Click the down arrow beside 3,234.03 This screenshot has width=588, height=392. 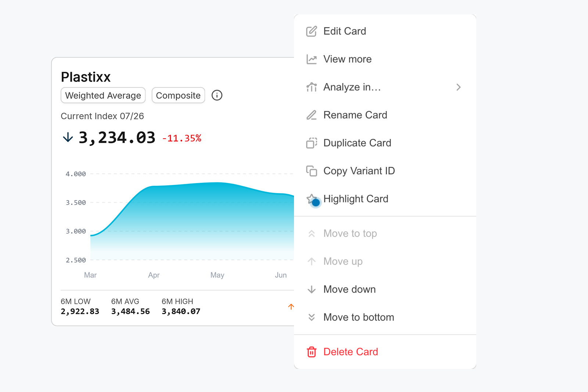click(68, 138)
